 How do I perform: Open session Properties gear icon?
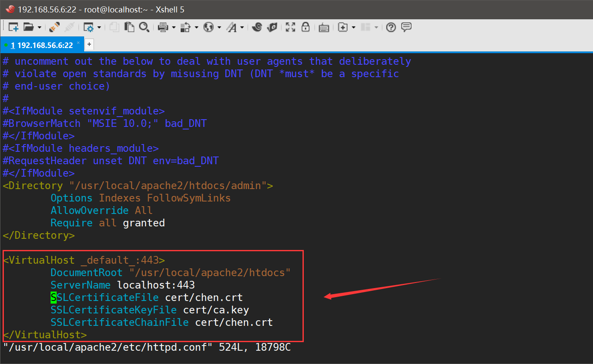pos(89,27)
